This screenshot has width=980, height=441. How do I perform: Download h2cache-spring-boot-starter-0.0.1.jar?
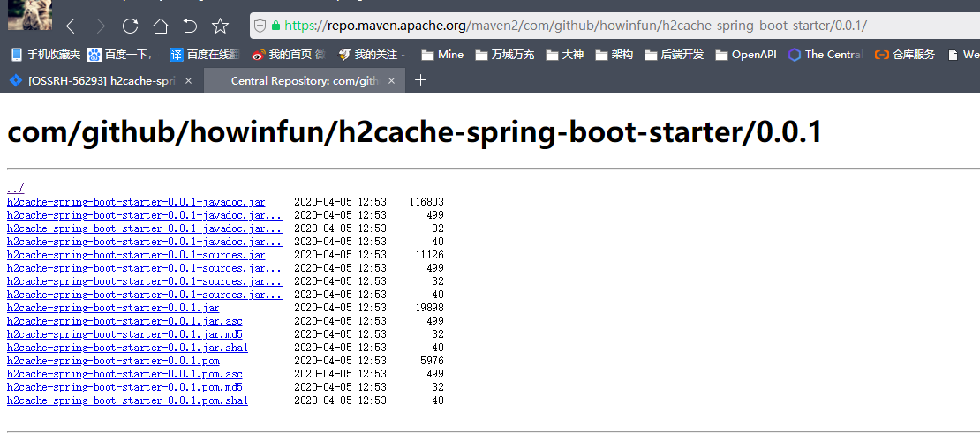(113, 308)
